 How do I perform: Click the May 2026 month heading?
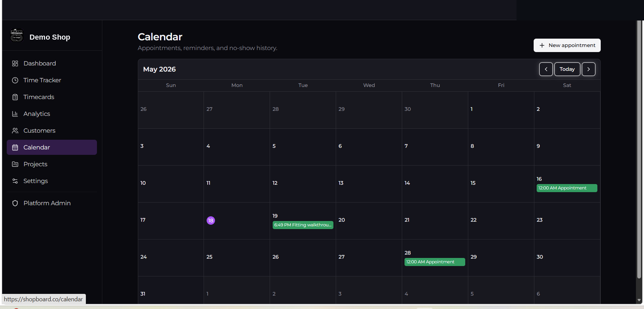coord(159,69)
